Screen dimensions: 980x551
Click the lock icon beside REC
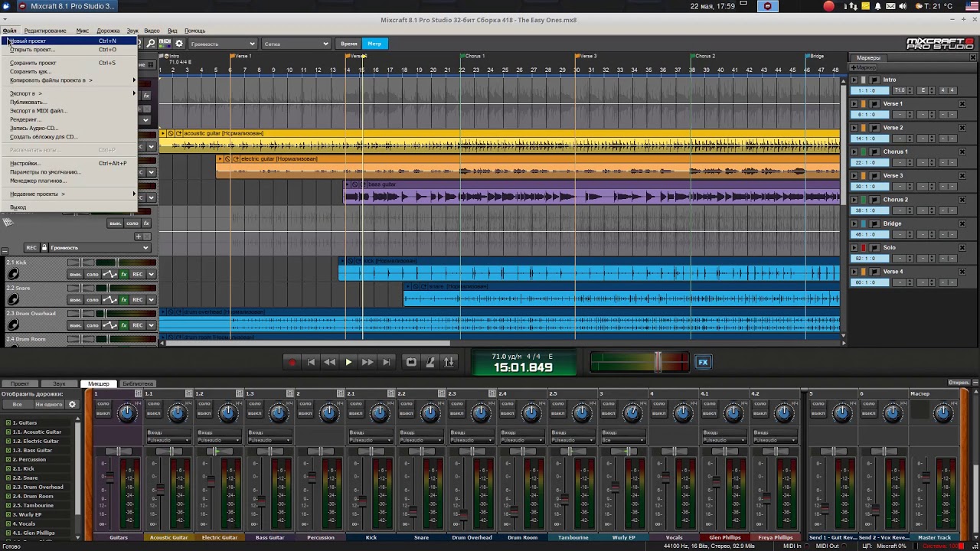click(x=44, y=247)
